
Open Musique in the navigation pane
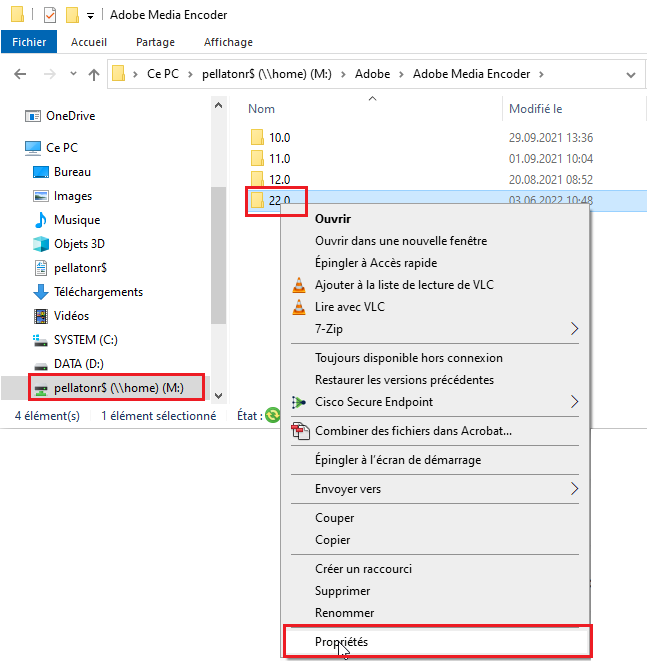66,220
